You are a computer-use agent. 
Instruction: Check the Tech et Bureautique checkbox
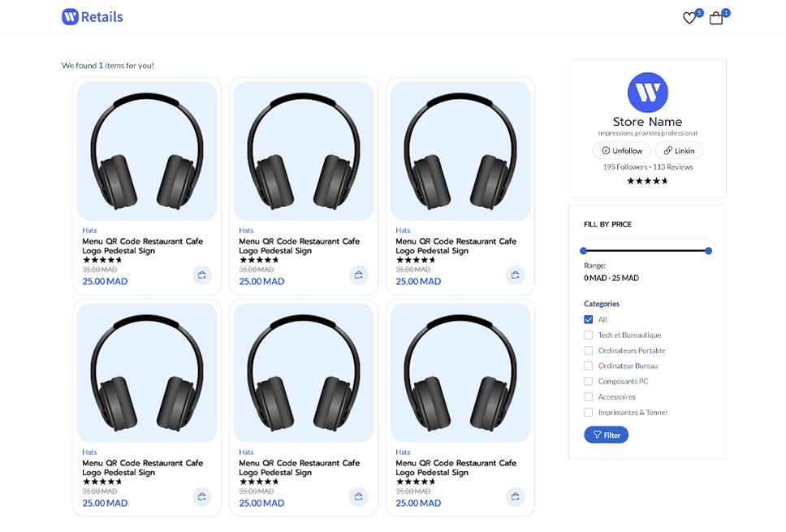[589, 335]
